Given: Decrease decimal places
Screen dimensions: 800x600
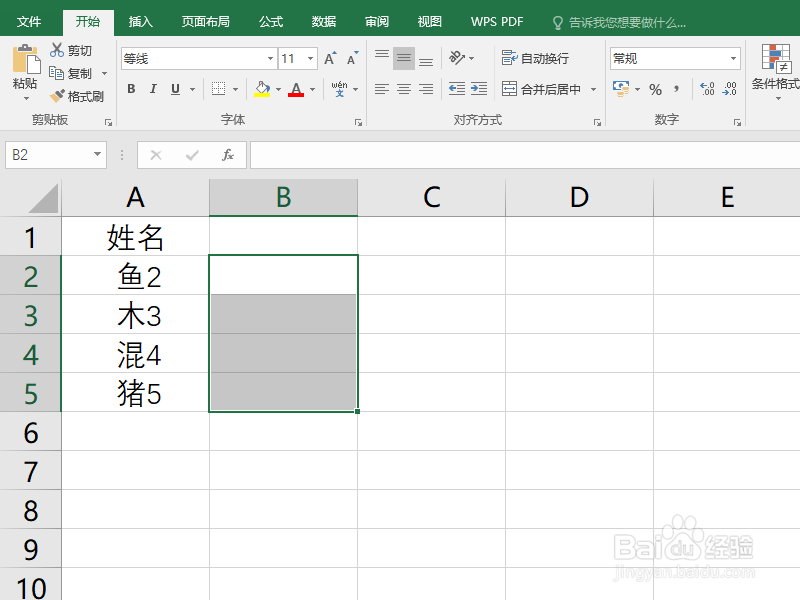Looking at the screenshot, I should click(730, 89).
